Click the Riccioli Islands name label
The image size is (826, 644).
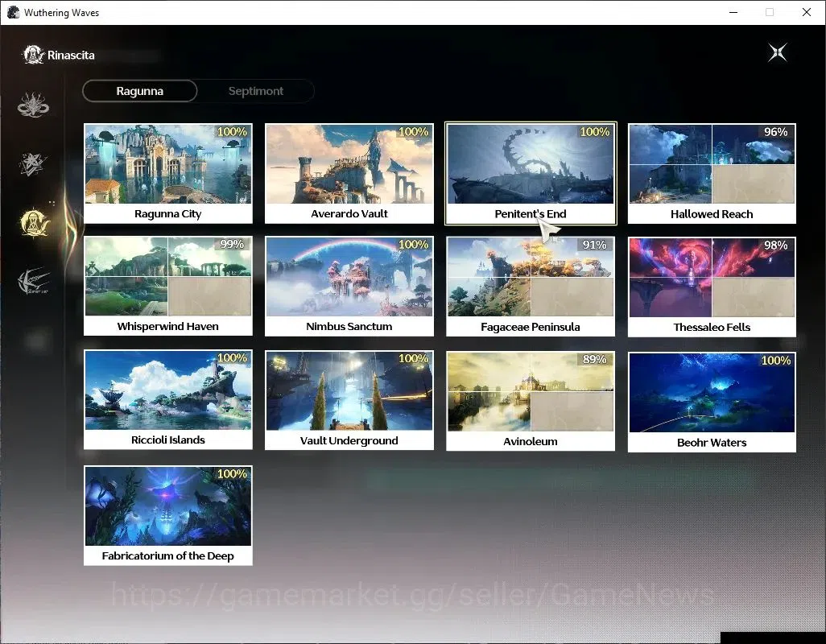tap(168, 440)
